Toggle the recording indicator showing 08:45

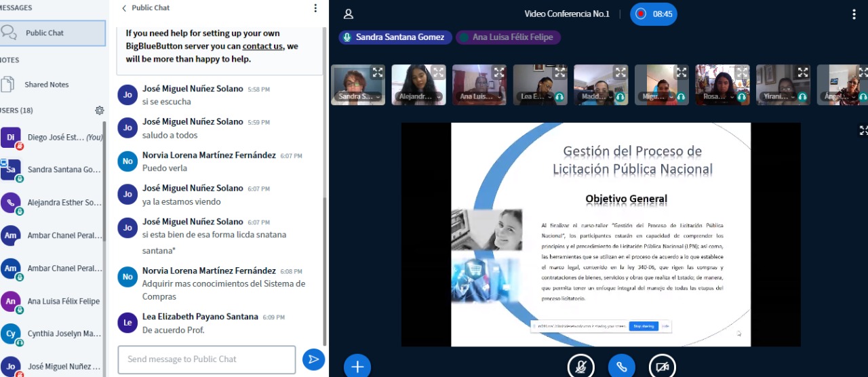click(x=654, y=14)
